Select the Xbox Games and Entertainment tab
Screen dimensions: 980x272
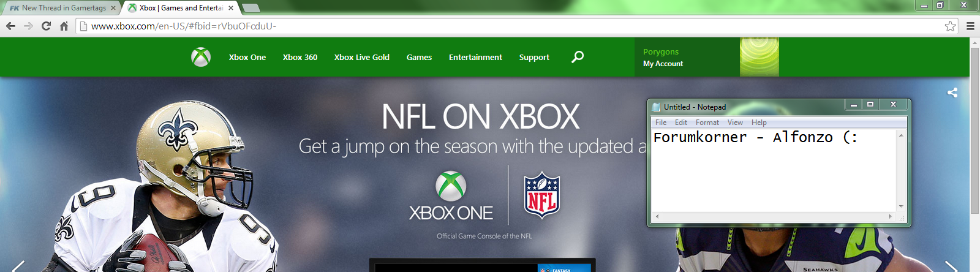181,8
